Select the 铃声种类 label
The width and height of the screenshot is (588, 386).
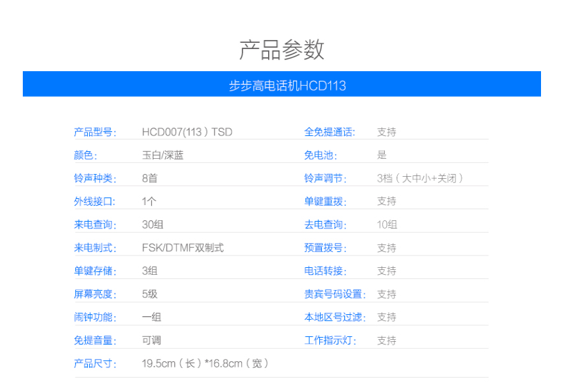pyautogui.click(x=95, y=178)
